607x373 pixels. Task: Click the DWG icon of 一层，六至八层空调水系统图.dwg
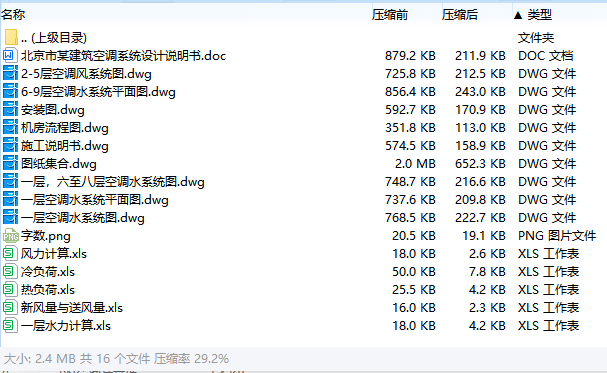coord(10,181)
